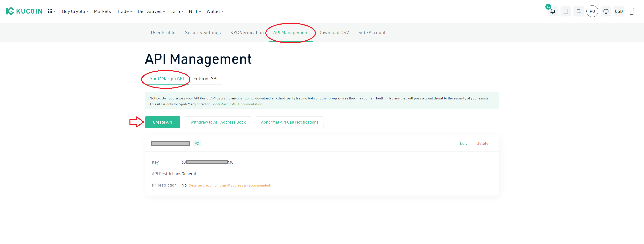Expand the Trade dropdown
This screenshot has height=244, width=644.
click(x=125, y=11)
